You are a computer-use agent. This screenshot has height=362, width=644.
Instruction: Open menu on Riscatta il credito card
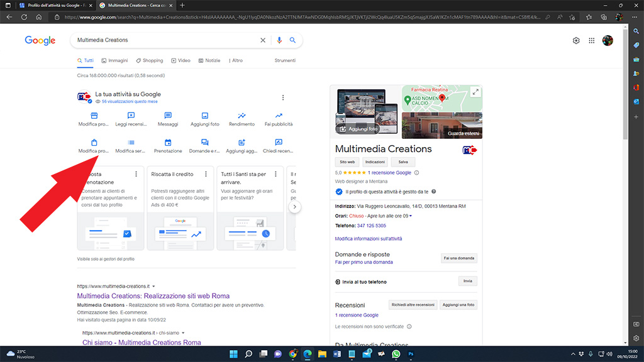[x=206, y=174]
